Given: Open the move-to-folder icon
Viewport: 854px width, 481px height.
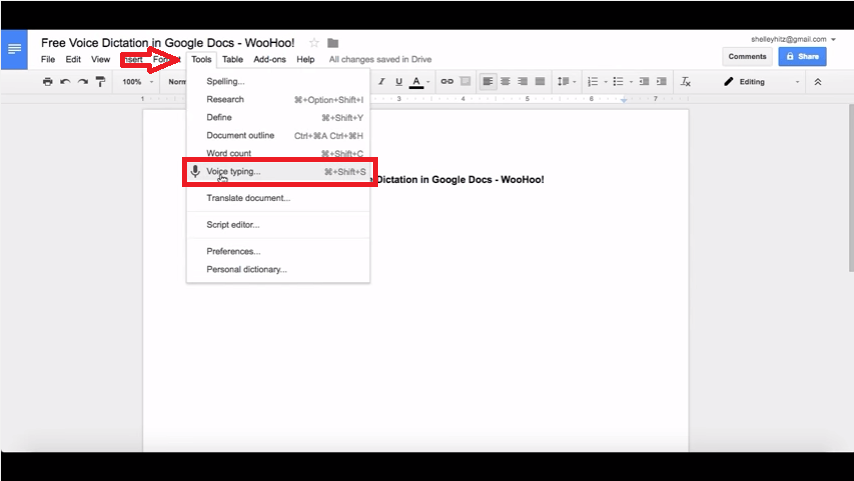Looking at the screenshot, I should [x=333, y=43].
